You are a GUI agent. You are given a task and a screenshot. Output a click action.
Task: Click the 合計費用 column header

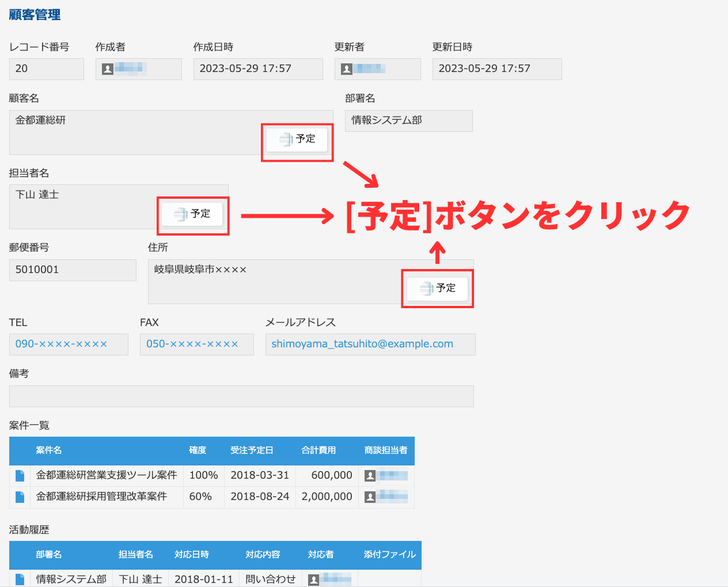(x=318, y=450)
